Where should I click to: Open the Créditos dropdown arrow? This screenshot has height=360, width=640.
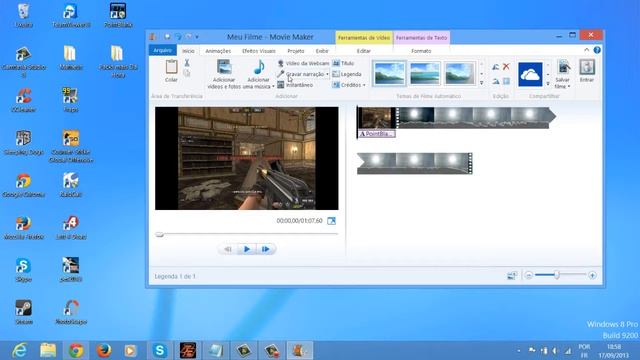(x=364, y=85)
